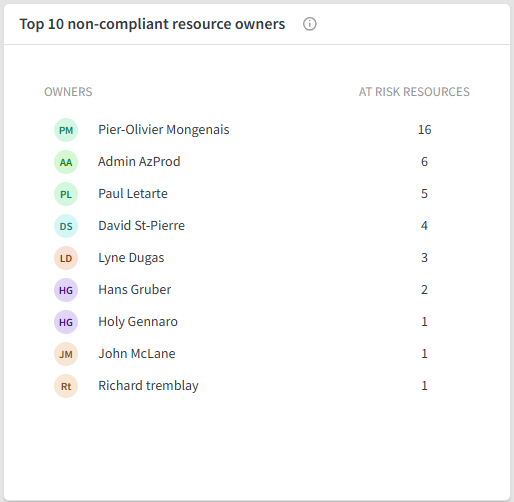Open owner Richard tremblay
This screenshot has width=514, height=502.
pyautogui.click(x=148, y=386)
